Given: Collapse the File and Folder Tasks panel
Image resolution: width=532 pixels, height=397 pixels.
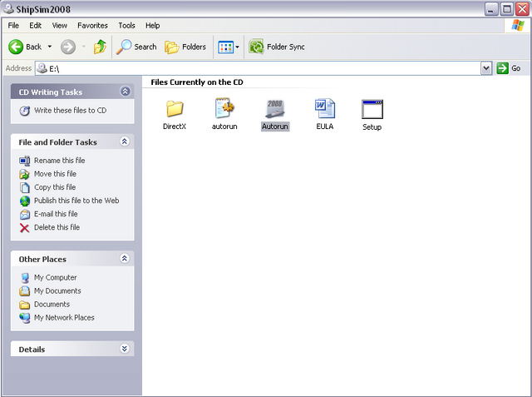Looking at the screenshot, I should click(x=125, y=141).
